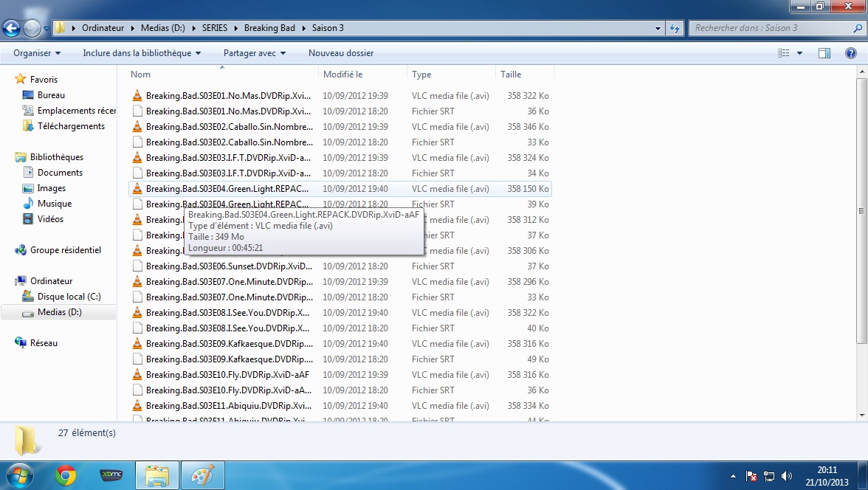The height and width of the screenshot is (490, 868).
Task: Click the SRT file icon for S03E01 No.Mas
Action: point(137,111)
